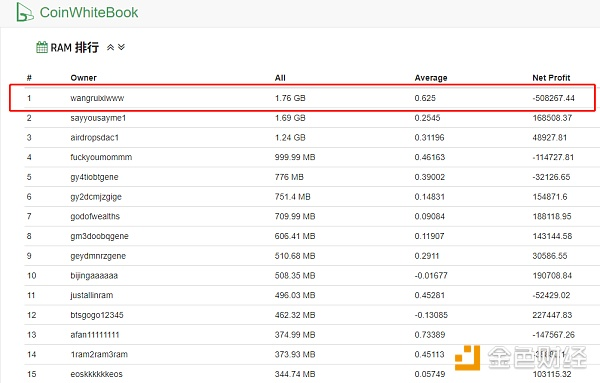Select owner sayyousayme1
The image size is (600, 383).
click(98, 118)
